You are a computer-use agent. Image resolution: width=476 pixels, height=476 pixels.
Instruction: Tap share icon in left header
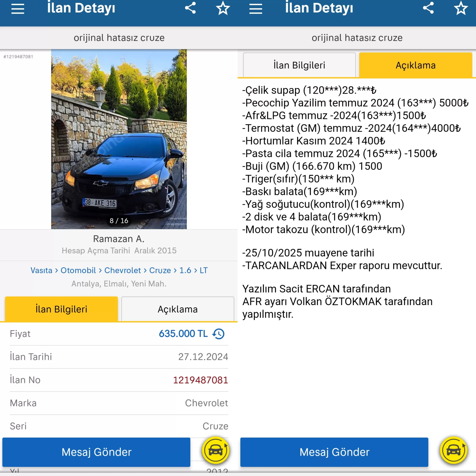tap(190, 8)
